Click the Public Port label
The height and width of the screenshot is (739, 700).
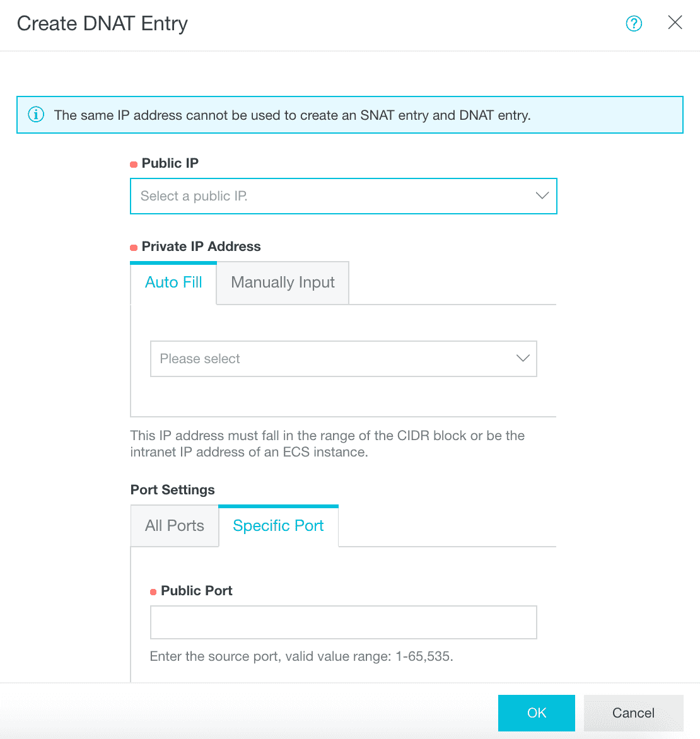[196, 591]
